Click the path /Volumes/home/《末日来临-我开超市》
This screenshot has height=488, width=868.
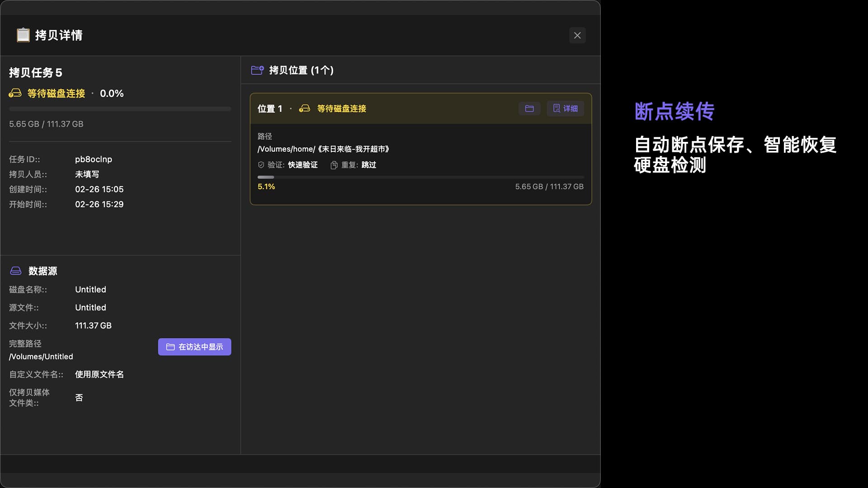324,149
